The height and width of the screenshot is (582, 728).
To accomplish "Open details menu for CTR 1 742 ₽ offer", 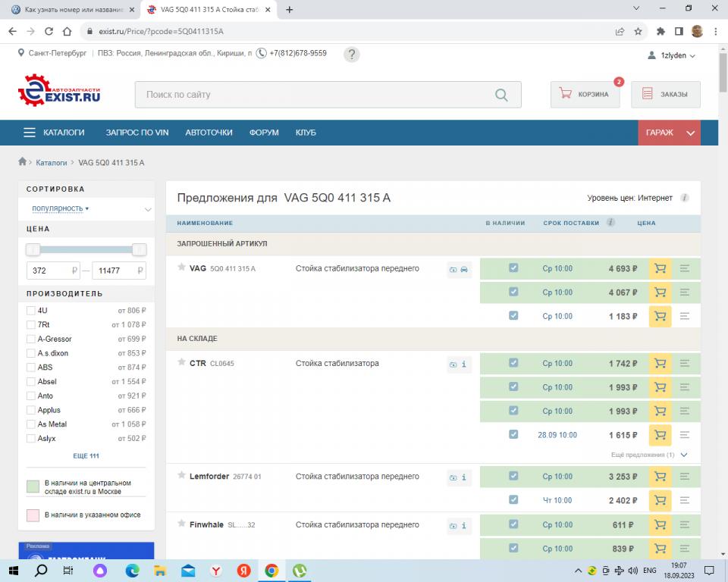I will (x=684, y=364).
